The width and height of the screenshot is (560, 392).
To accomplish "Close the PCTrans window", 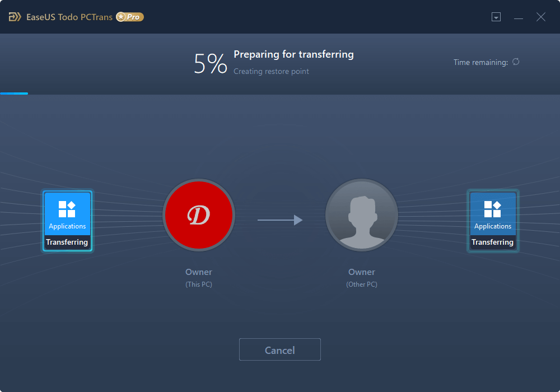I will point(541,17).
